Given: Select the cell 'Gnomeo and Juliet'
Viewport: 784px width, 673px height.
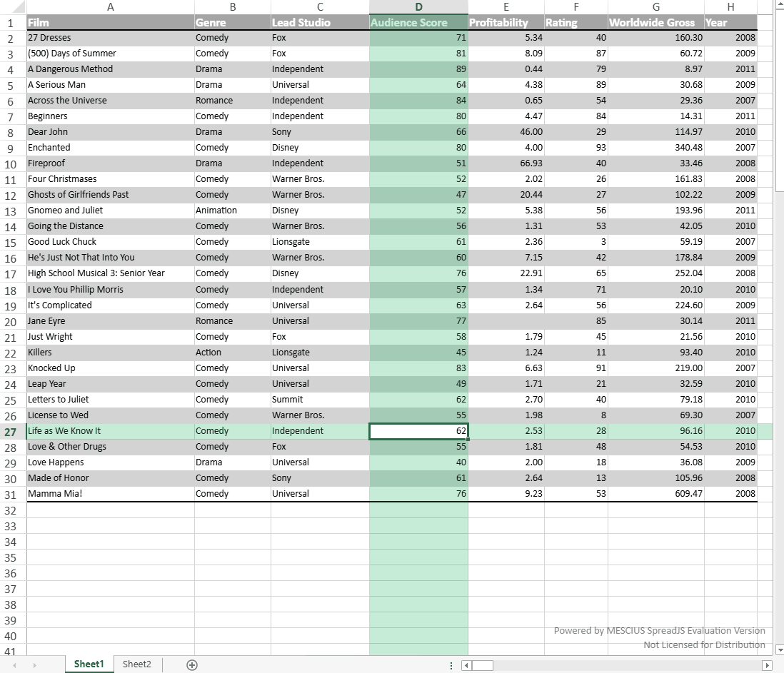Looking at the screenshot, I should tap(111, 211).
